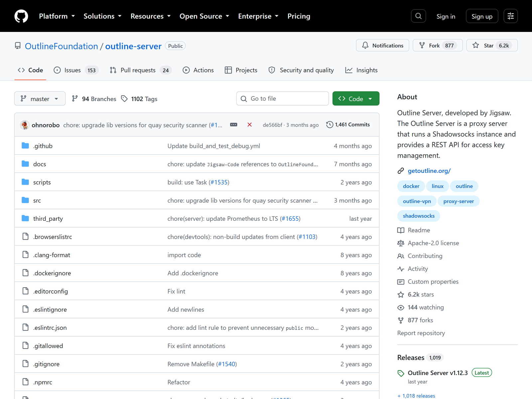Open the 94 Branches link
This screenshot has height=399, width=532.
click(94, 99)
